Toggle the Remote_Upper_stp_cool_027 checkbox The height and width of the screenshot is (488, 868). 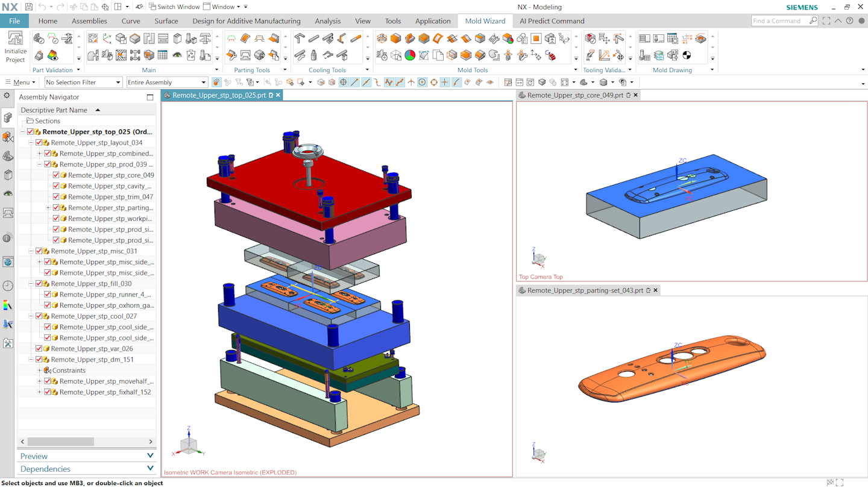39,316
